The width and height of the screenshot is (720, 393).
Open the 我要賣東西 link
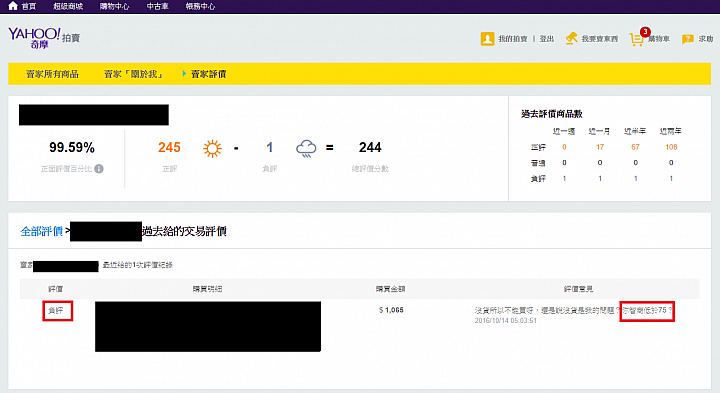pyautogui.click(x=600, y=39)
